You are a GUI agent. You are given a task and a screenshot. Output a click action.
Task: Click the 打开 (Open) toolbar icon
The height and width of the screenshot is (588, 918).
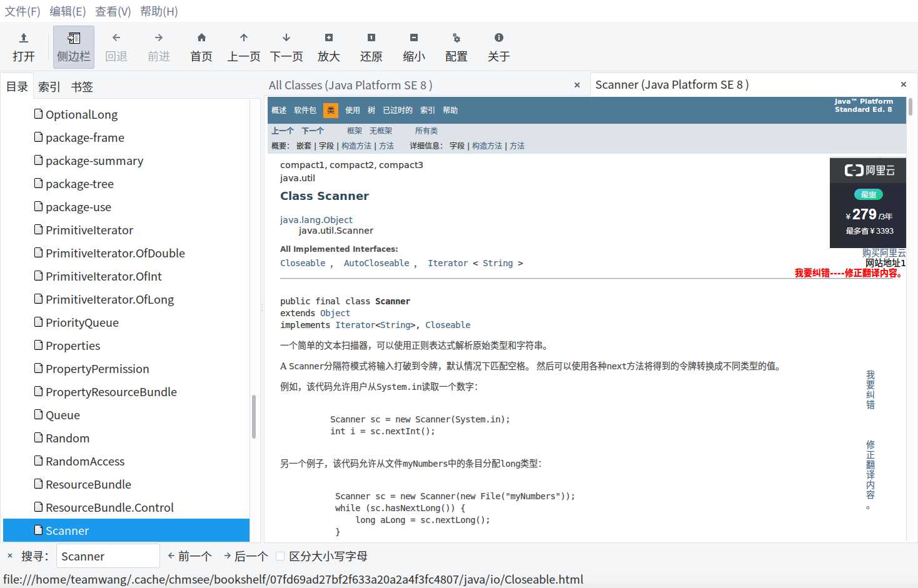[24, 38]
